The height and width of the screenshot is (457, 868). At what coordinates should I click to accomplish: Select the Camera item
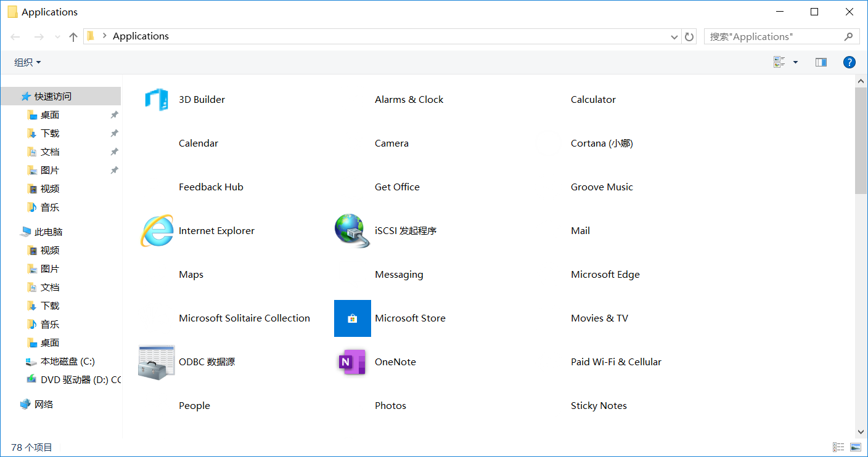pos(391,144)
